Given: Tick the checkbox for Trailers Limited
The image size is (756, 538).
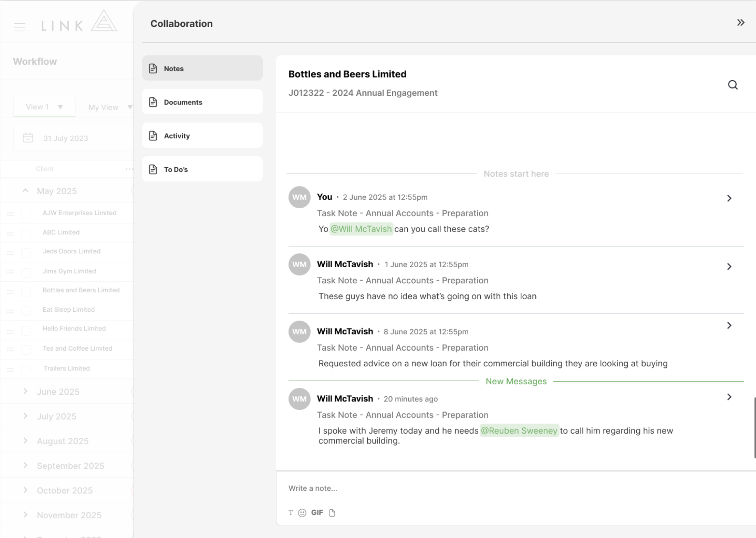Looking at the screenshot, I should click(26, 369).
